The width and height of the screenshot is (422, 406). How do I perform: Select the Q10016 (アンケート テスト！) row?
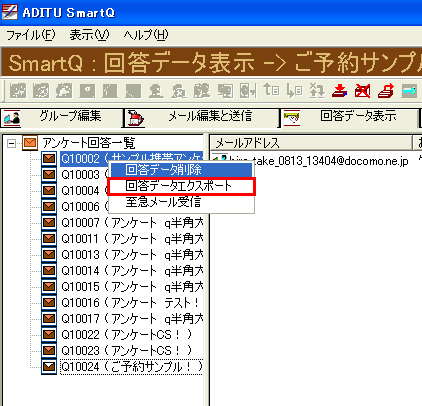[130, 302]
